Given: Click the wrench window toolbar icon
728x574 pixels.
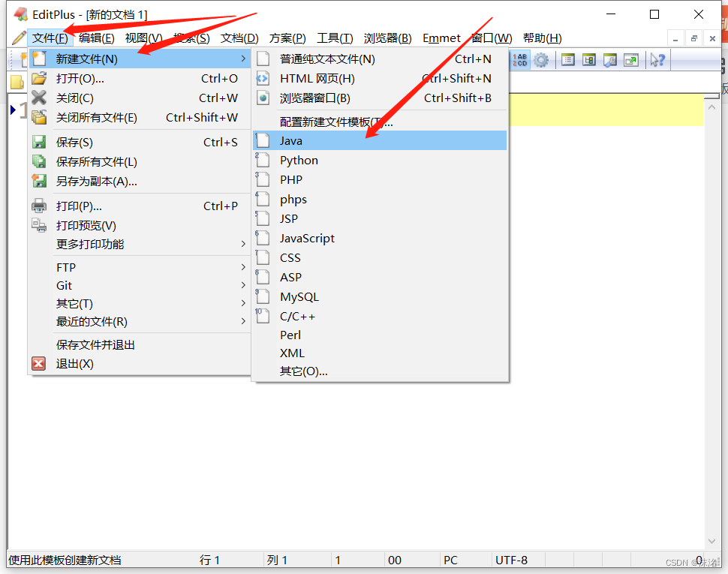Looking at the screenshot, I should pyautogui.click(x=610, y=60).
